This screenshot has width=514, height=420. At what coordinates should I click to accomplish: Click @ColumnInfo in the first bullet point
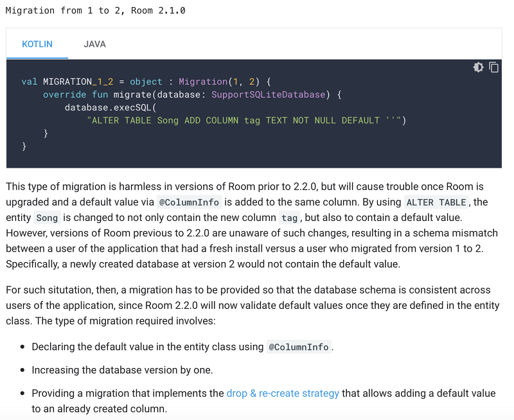(299, 347)
